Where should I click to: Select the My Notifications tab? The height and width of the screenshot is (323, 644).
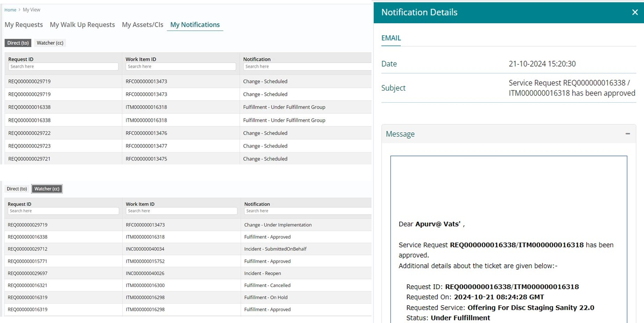[x=195, y=25]
